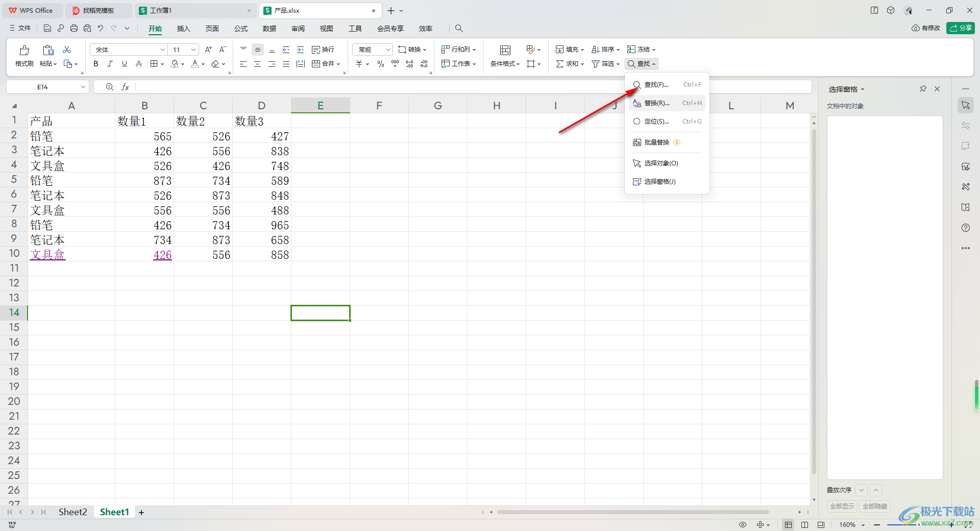Click the search magnifier beside 效率 tab
980x531 pixels.
[459, 29]
